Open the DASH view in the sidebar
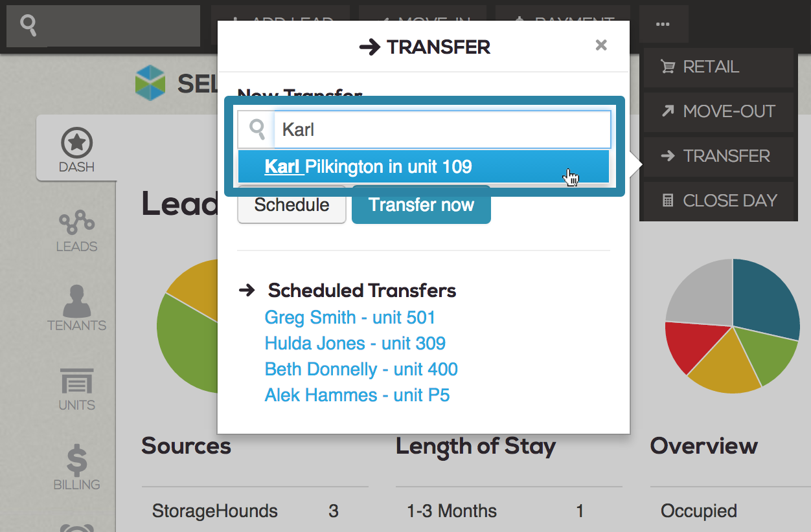 click(76, 149)
